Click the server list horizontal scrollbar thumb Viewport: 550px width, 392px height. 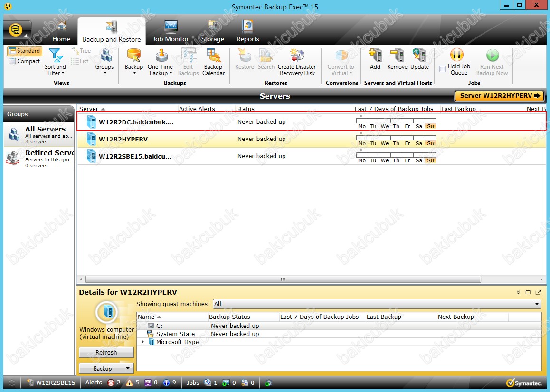point(283,280)
